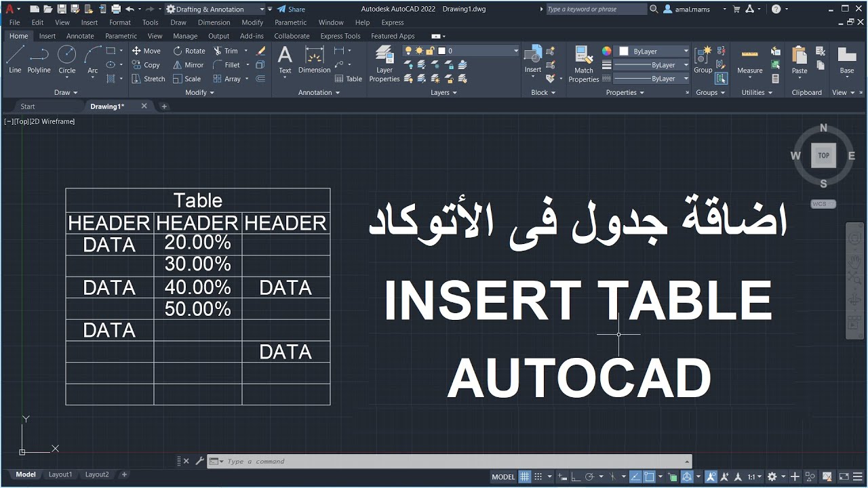Click the Hatch tool icon
Viewport: 868px width, 488px height.
coord(111,79)
